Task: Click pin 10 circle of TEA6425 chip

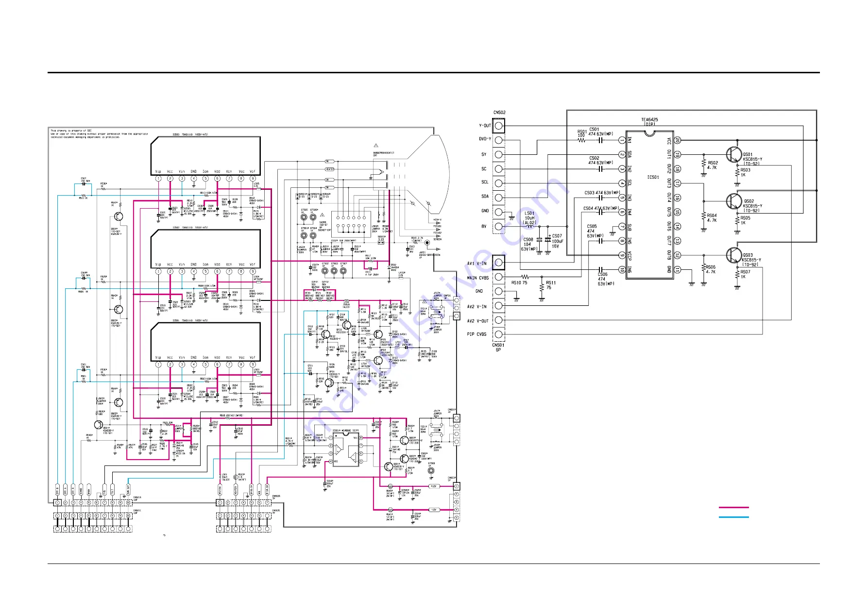Action: pyautogui.click(x=622, y=269)
